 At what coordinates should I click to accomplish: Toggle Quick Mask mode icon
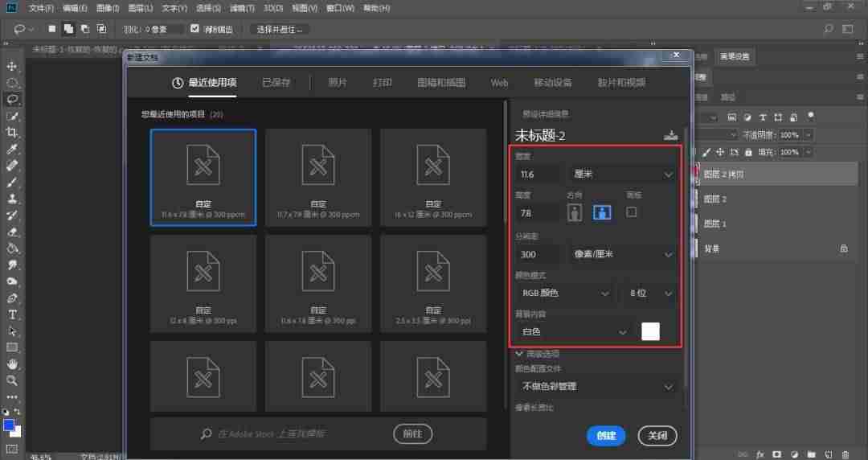click(11, 449)
